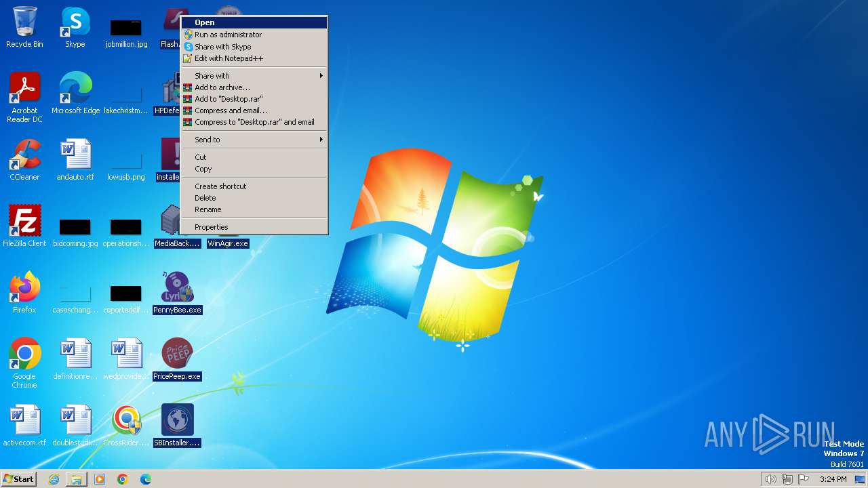Click Show desktop button
The height and width of the screenshot is (488, 868).
coord(861,479)
